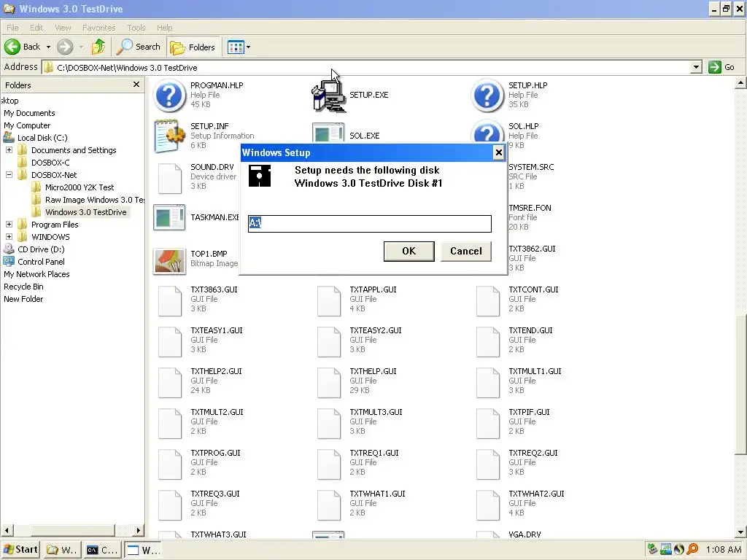Click the disk path input field
This screenshot has width=747, height=560.
coord(370,223)
